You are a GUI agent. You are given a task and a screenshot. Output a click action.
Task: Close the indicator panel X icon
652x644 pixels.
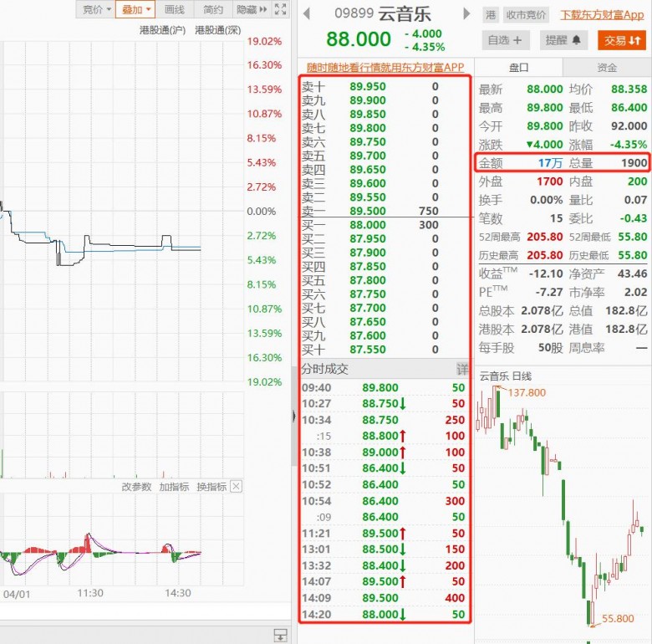click(237, 486)
